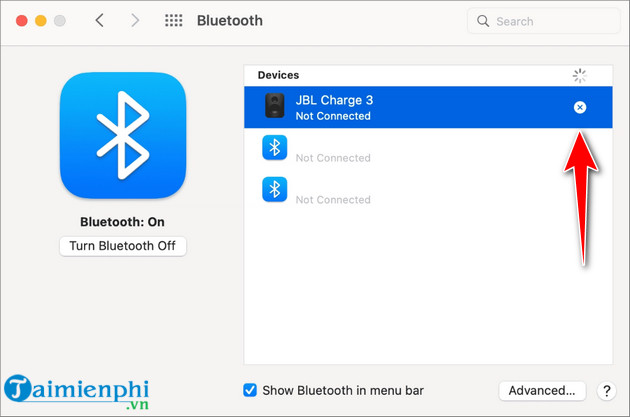Click the JBL Charge 3 'Not Connected' status

tap(333, 116)
